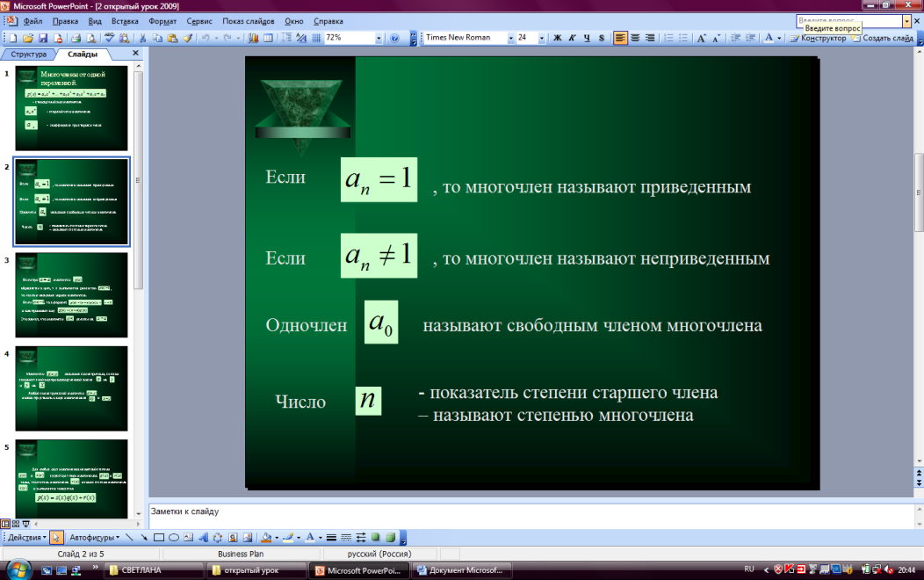This screenshot has width=924, height=580.
Task: Open the Показ слайдов menu
Action: click(x=248, y=21)
